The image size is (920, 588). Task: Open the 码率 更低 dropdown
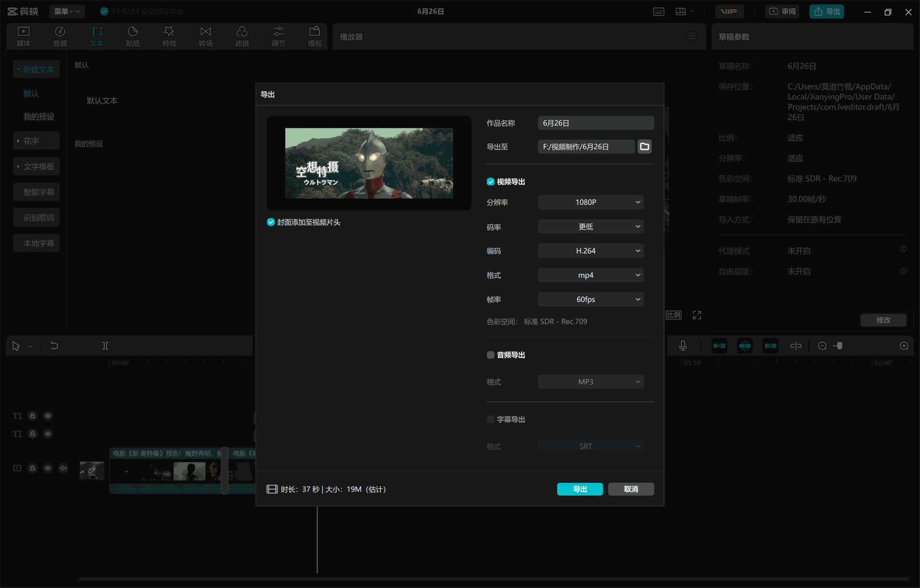[590, 227]
